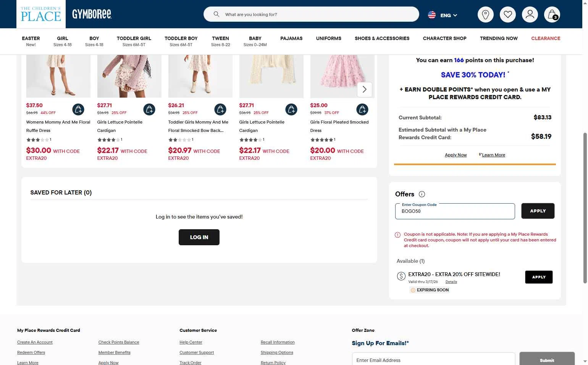Open the Gymboree brand logo

(92, 14)
